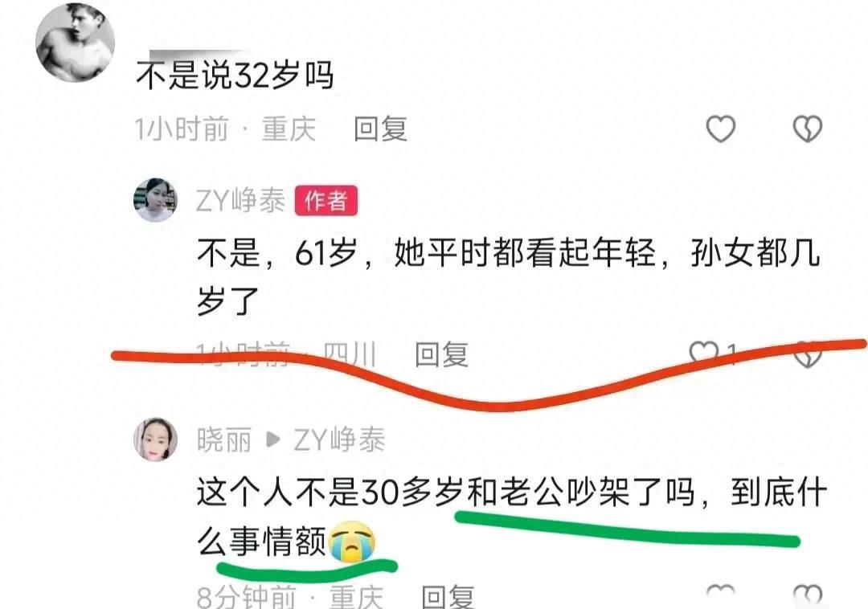868x609 pixels.
Task: Open 晓丽's profile avatar
Action: coord(156,439)
